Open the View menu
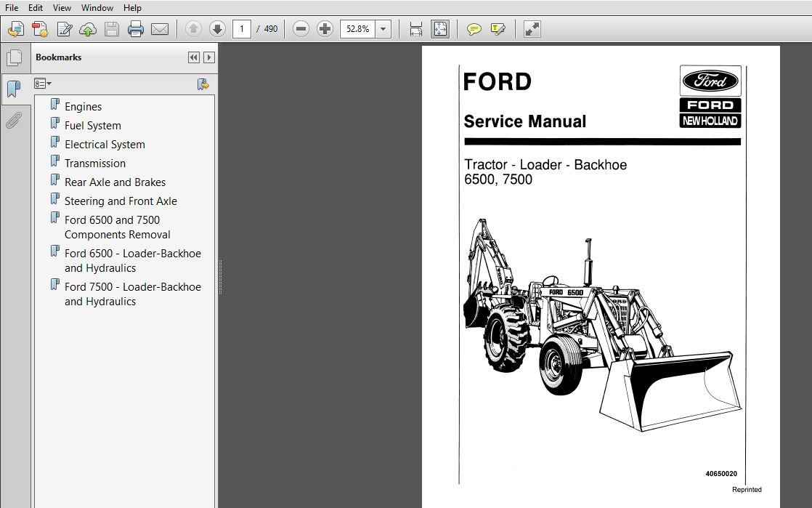Screen dimensions: 812x508 click(62, 8)
